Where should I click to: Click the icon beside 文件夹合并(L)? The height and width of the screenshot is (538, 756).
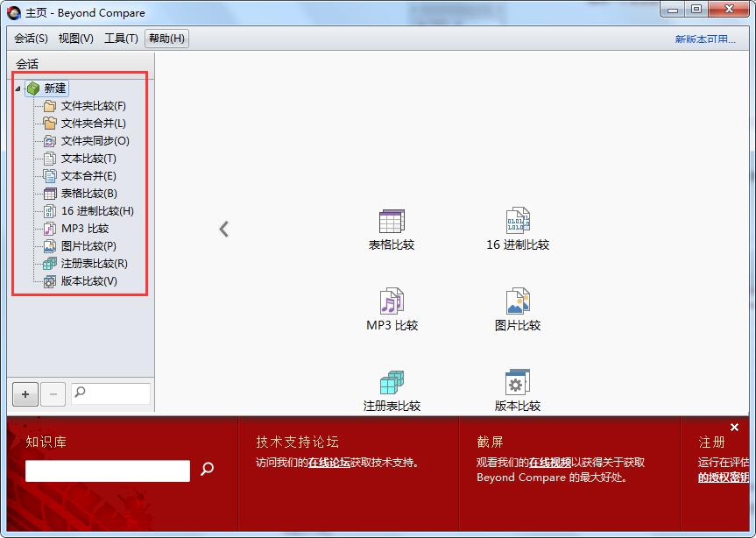[x=50, y=124]
